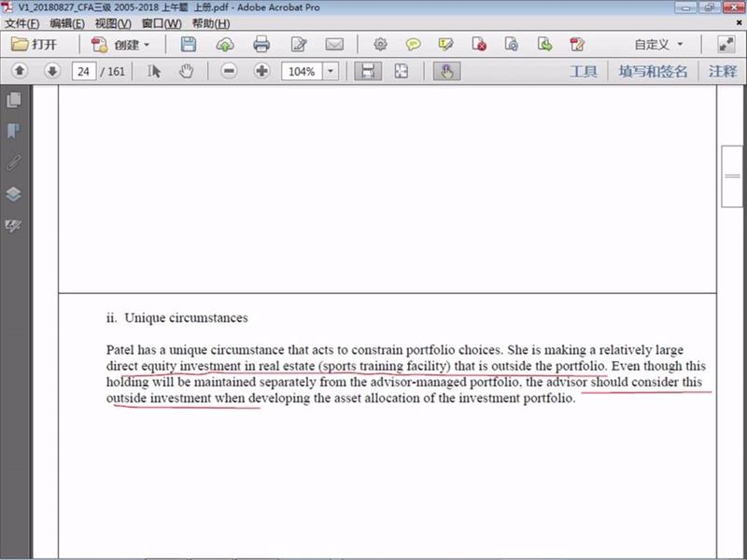747x560 pixels.
Task: Click the email envelope icon
Action: click(333, 44)
